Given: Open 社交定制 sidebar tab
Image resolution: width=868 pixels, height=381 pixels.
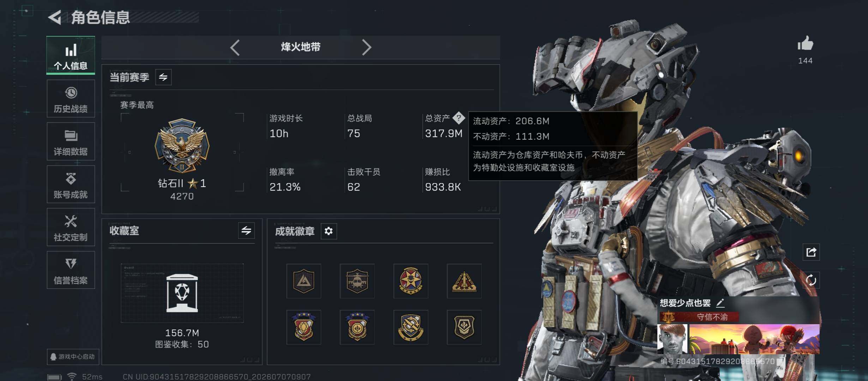Looking at the screenshot, I should pos(71,227).
